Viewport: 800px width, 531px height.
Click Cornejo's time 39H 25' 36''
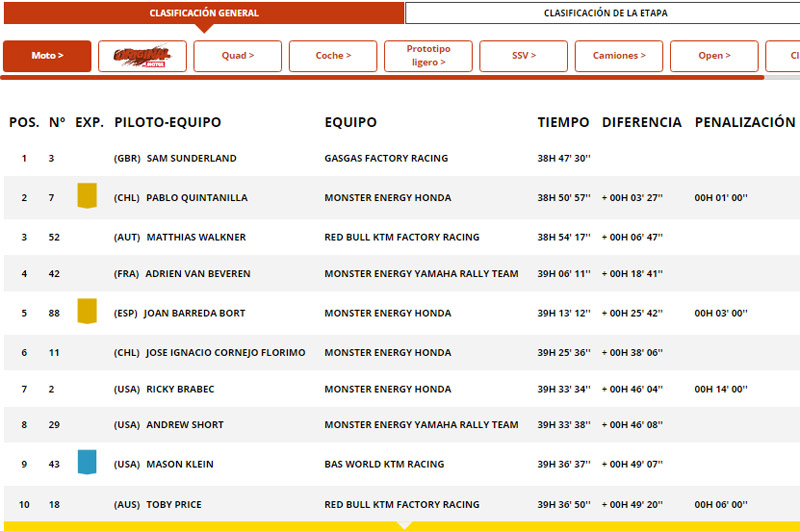pyautogui.click(x=564, y=352)
